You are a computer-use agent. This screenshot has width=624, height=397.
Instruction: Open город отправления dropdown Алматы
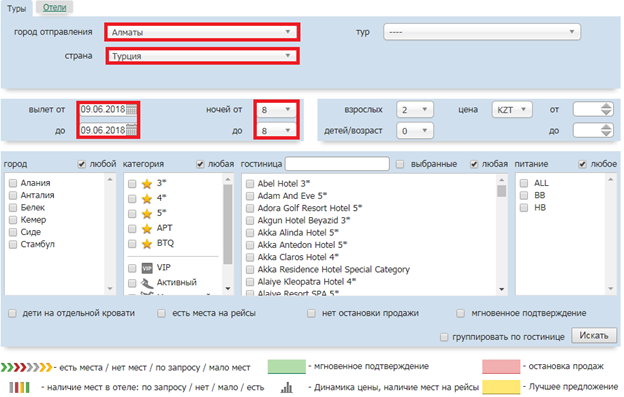[x=202, y=32]
